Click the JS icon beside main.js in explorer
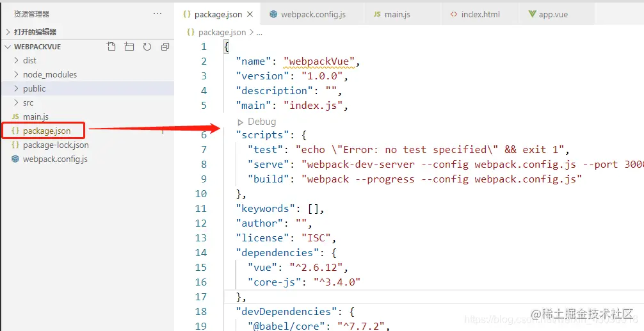 pos(15,117)
